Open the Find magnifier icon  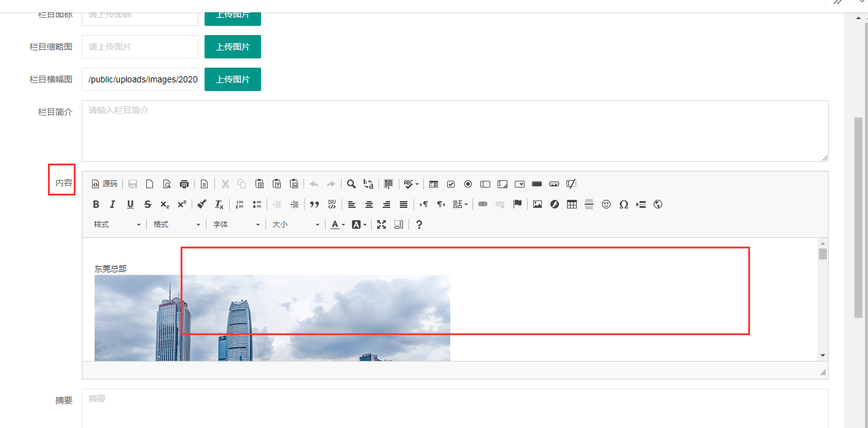pos(351,184)
